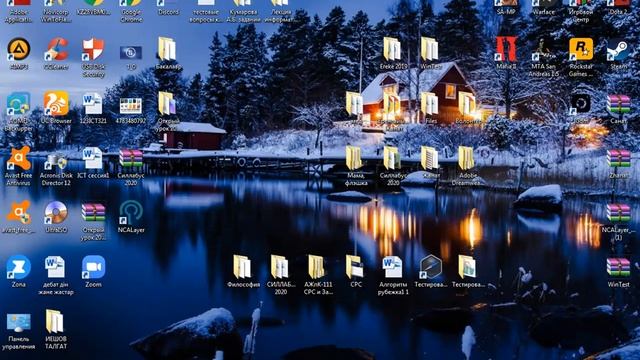Open the Волонтер folder
The width and height of the screenshot is (640, 360).
(467, 104)
